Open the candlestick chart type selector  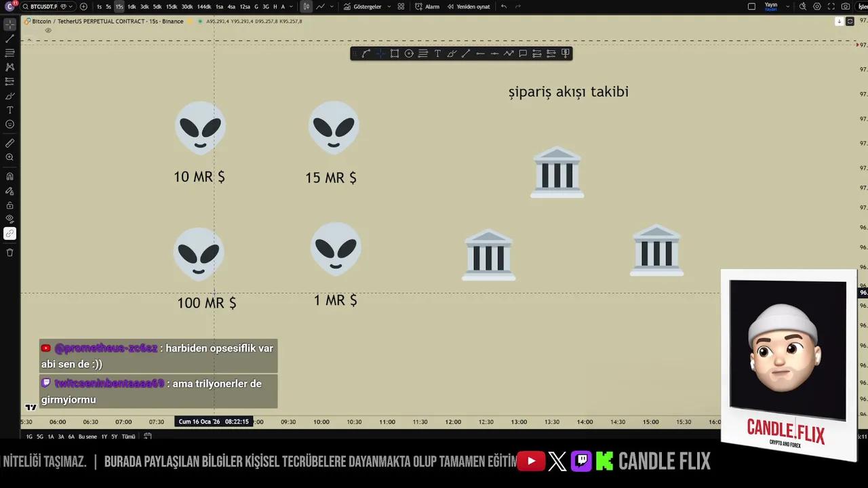[307, 7]
